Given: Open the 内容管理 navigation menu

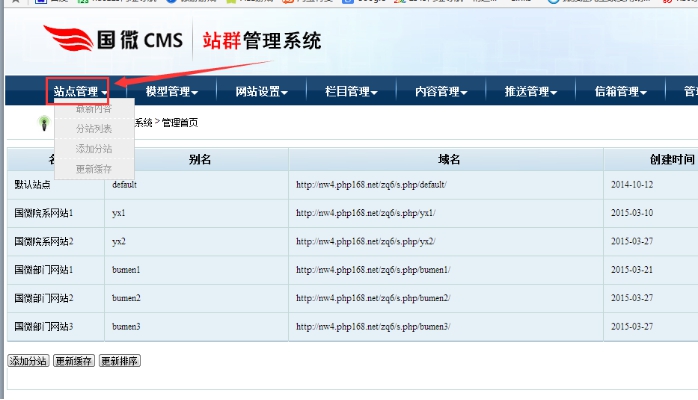Looking at the screenshot, I should click(441, 92).
